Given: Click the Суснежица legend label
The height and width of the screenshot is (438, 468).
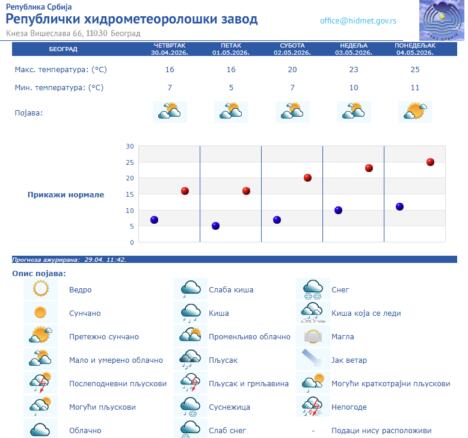Looking at the screenshot, I should [x=229, y=407].
